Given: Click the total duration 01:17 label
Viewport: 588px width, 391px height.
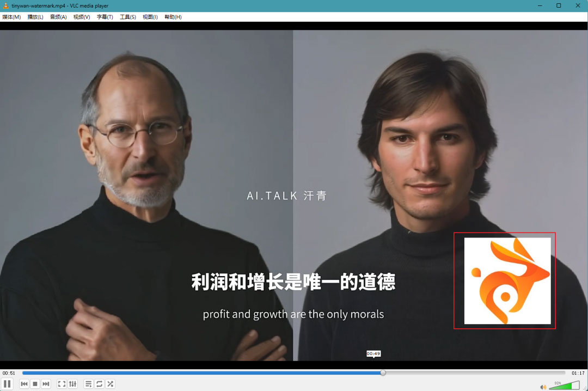Looking at the screenshot, I should [x=578, y=373].
